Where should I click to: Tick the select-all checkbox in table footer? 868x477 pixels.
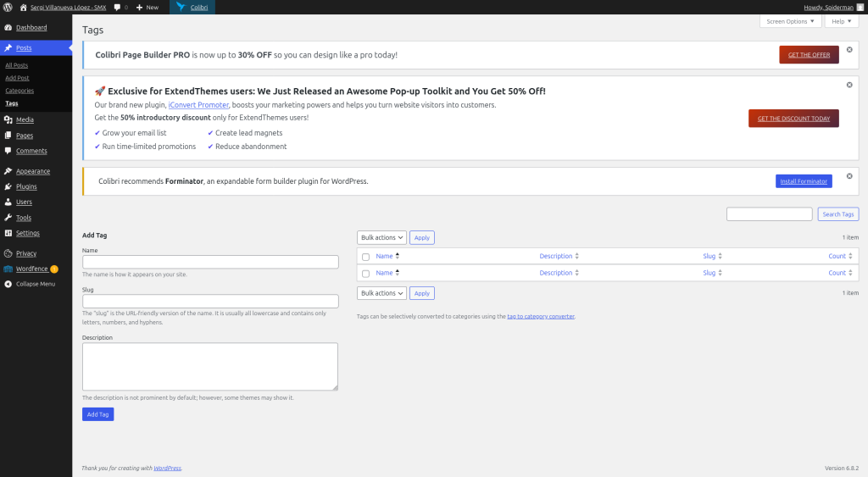(x=365, y=274)
